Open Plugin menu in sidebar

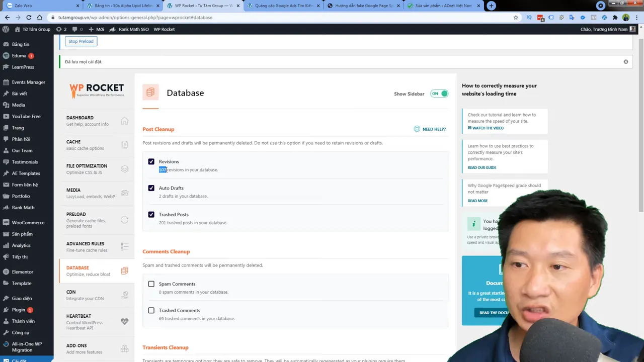[19, 310]
